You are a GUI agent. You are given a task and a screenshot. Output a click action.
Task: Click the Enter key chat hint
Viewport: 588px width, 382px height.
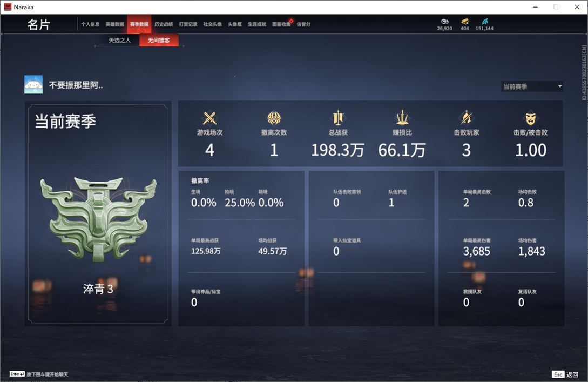pyautogui.click(x=39, y=374)
